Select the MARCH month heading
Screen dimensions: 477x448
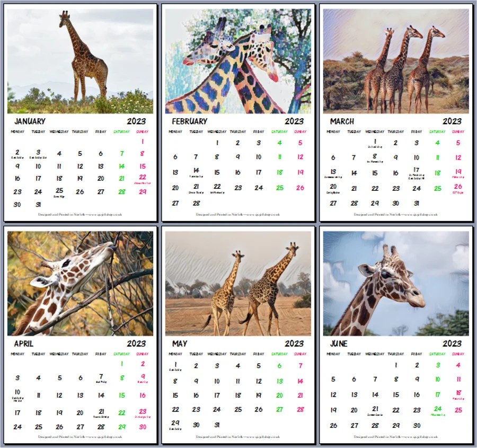coord(342,121)
